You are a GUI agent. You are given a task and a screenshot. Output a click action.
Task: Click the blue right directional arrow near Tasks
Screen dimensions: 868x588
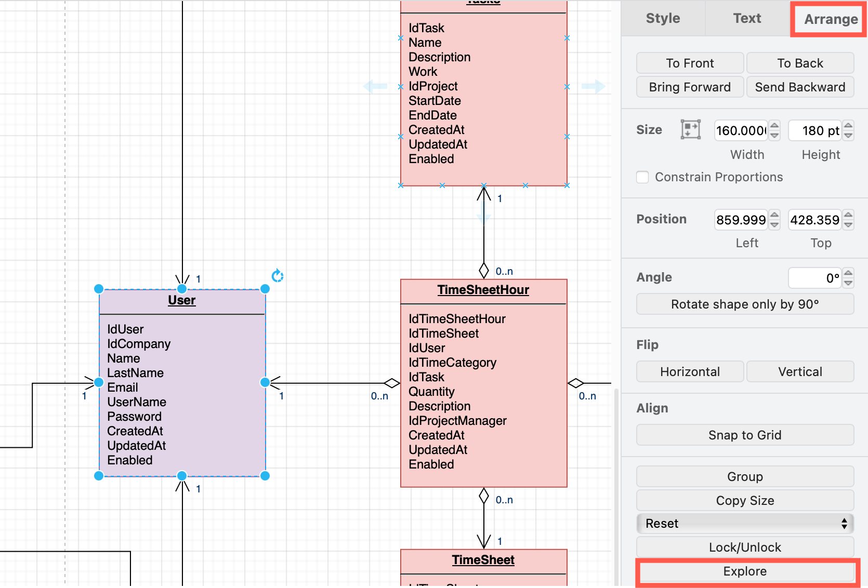click(594, 86)
